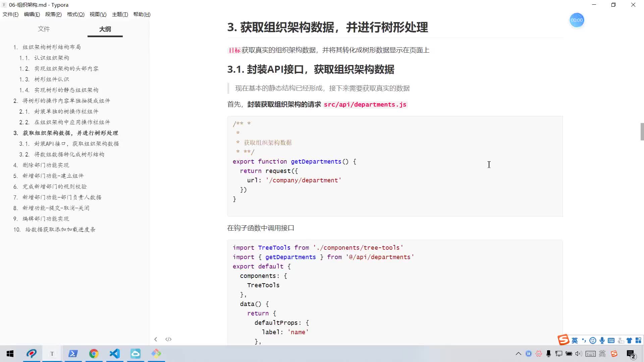This screenshot has width=644, height=362.
Task: Open the Sogou input method logo
Action: [563, 340]
